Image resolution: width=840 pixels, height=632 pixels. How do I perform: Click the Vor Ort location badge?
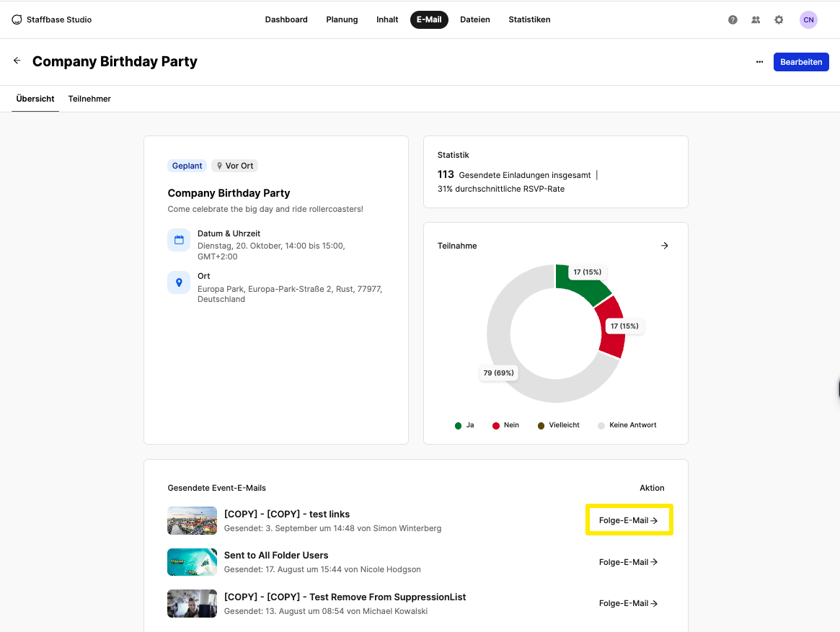tap(234, 166)
